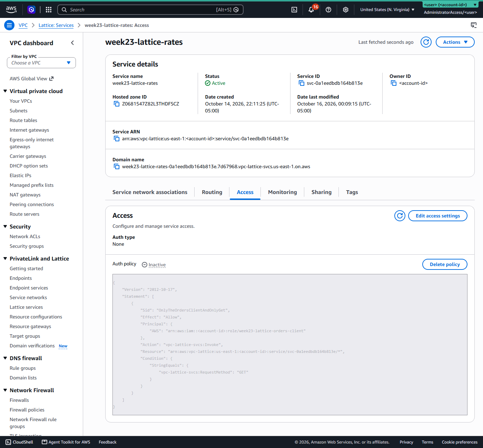
Task: Open the AWS home logo
Action: [11, 10]
